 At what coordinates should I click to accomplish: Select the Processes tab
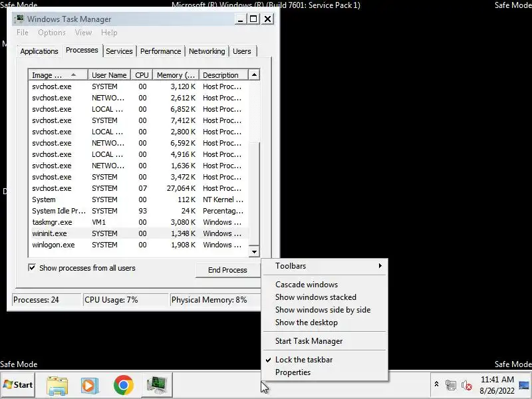pos(82,51)
